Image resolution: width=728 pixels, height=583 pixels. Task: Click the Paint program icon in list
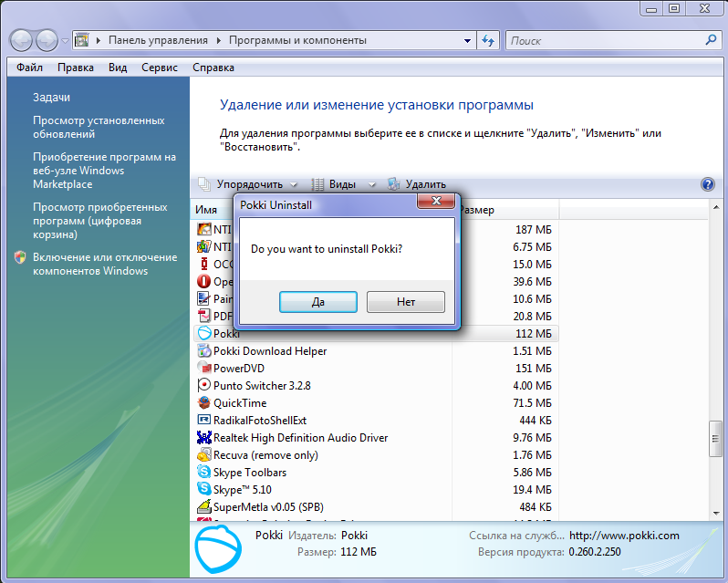point(203,298)
